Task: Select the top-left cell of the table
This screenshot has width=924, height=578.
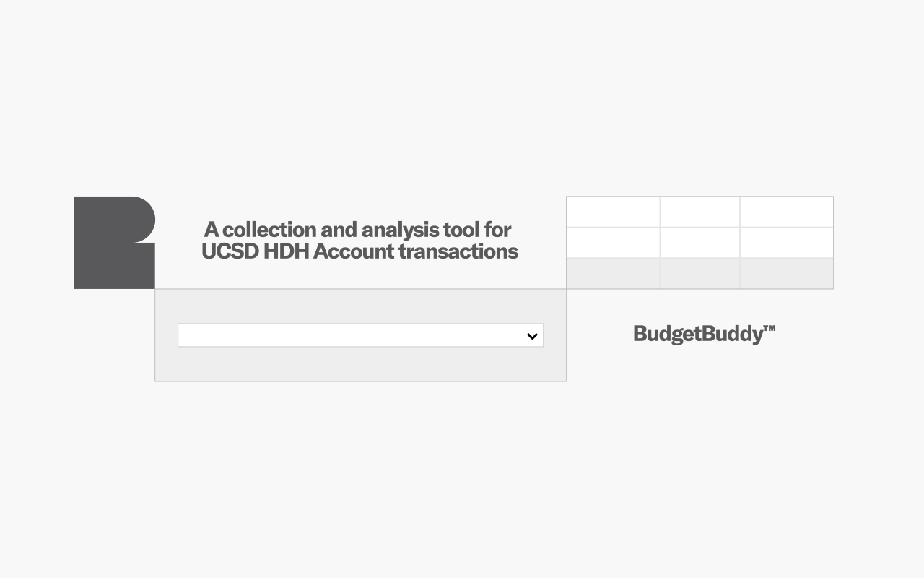Action: (613, 212)
